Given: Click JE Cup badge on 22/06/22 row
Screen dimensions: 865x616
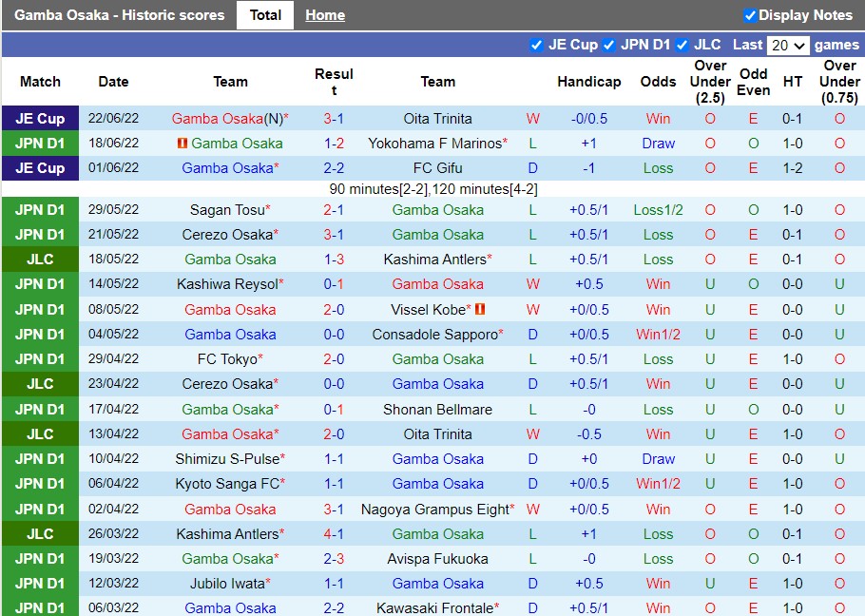Looking at the screenshot, I should pos(40,119).
